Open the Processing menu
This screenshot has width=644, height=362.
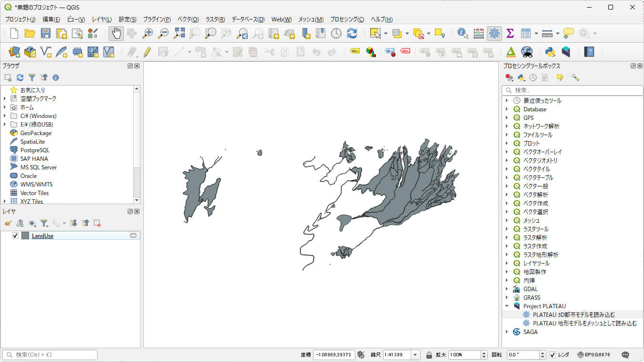click(347, 20)
